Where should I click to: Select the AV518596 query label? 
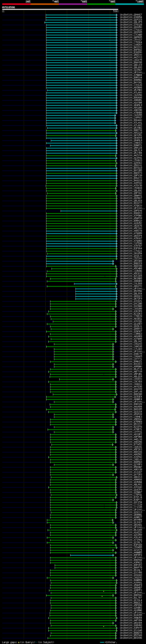click(8, 7)
